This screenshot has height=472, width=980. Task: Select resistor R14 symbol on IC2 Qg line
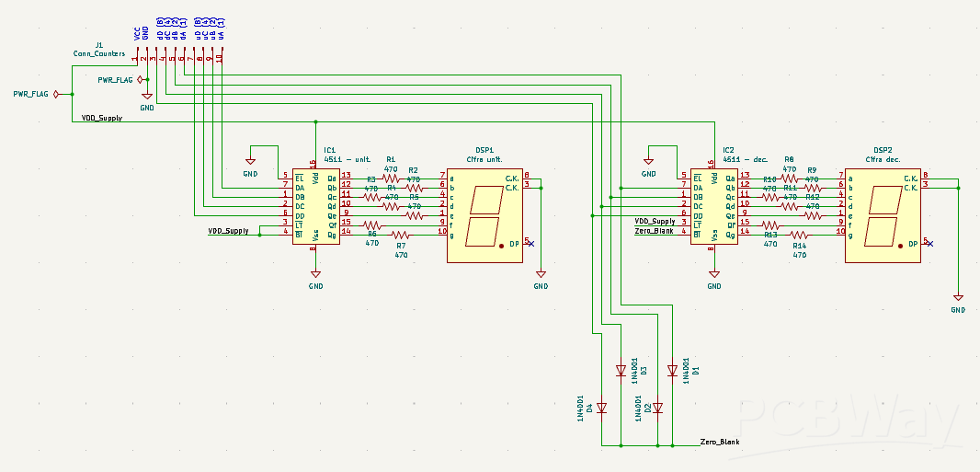[800, 235]
